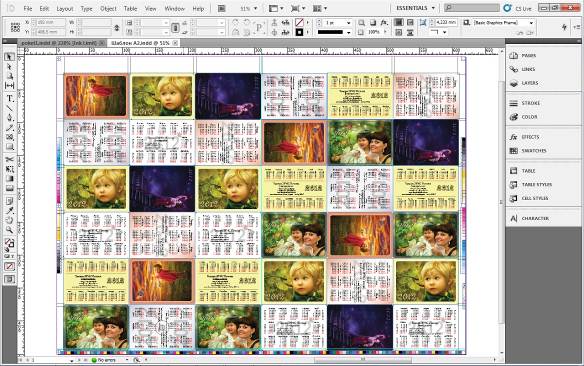Toggle screen mode button at toolbox bottom
The image size is (584, 366).
point(9,279)
